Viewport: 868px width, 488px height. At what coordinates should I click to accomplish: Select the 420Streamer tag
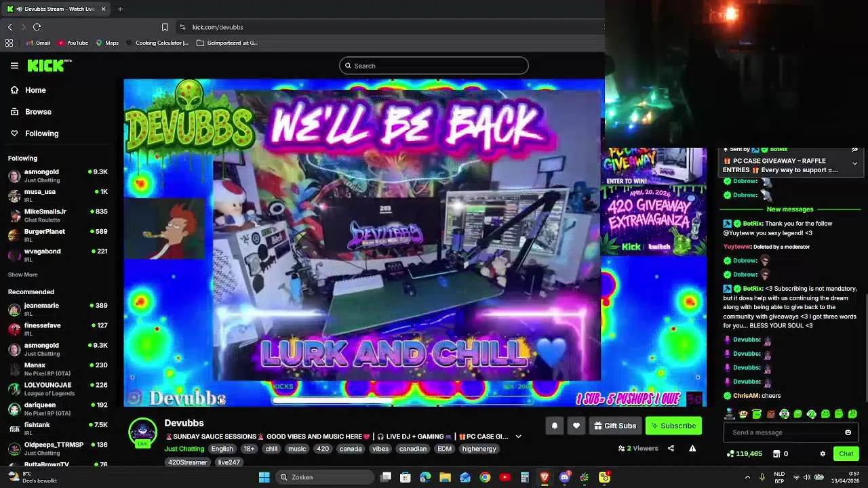click(x=188, y=462)
